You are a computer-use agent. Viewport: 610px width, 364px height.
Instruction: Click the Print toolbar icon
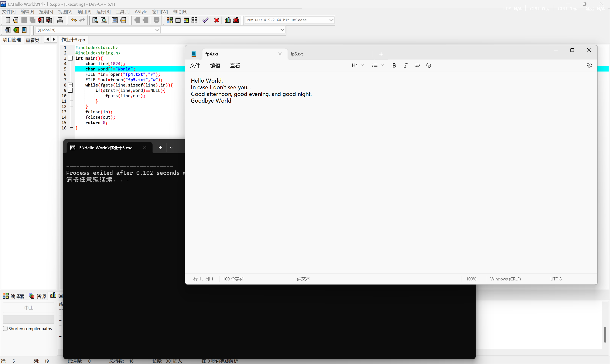click(60, 20)
